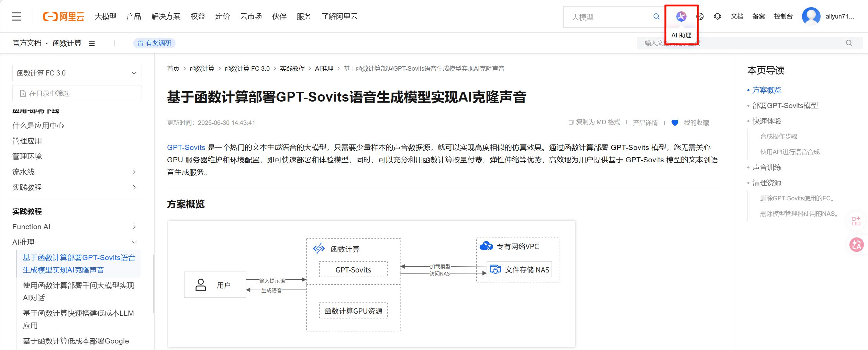Jump to 部署GPT-Sovits模型 in page guide
The width and height of the screenshot is (868, 350).
(x=785, y=106)
